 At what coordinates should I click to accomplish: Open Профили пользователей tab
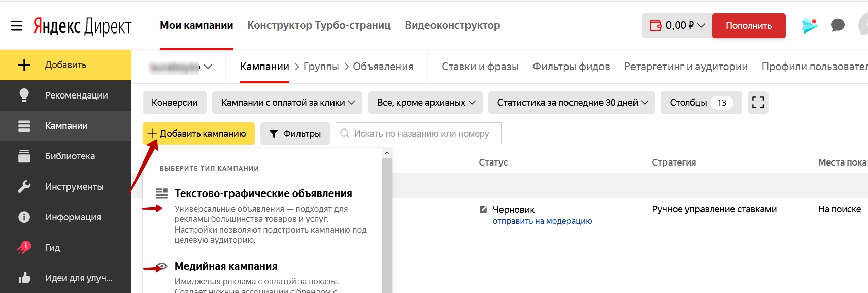coord(815,67)
